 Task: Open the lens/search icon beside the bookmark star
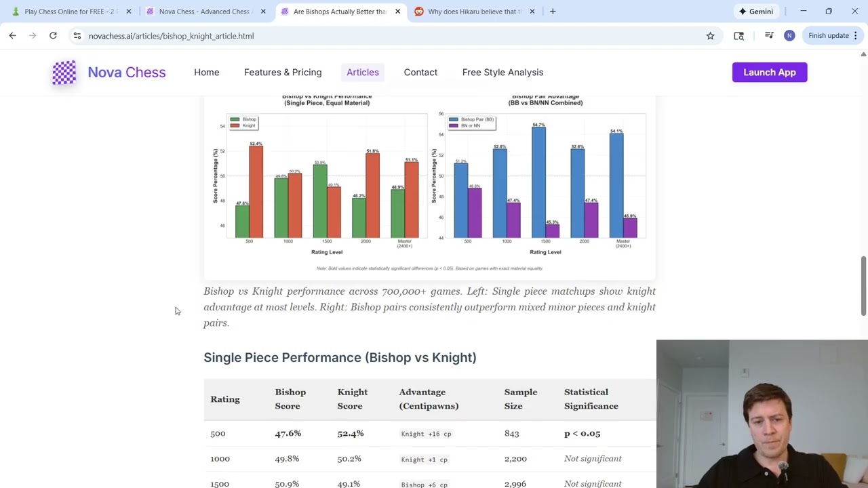point(738,35)
